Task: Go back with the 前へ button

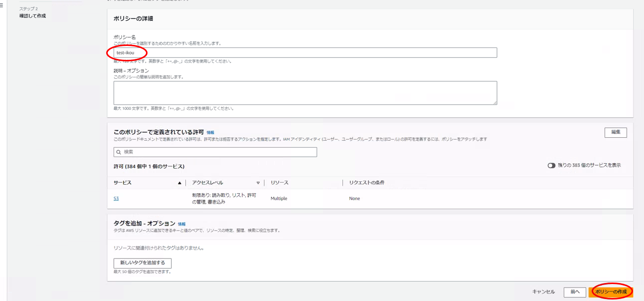Action: click(x=575, y=292)
